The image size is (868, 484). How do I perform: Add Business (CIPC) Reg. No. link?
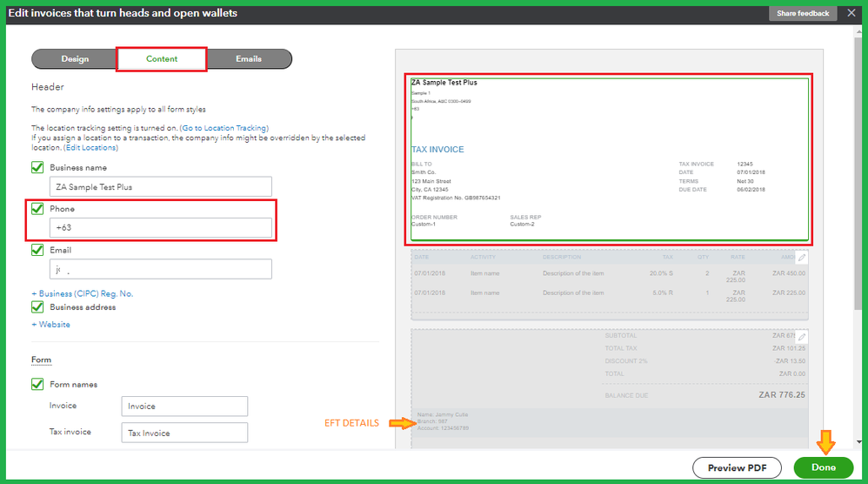pyautogui.click(x=83, y=293)
